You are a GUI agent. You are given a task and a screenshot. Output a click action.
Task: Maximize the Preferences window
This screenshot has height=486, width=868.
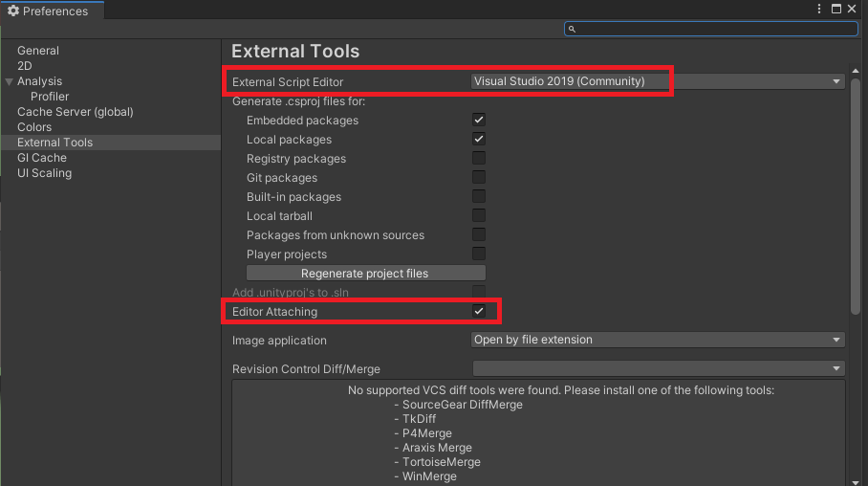pyautogui.click(x=836, y=9)
